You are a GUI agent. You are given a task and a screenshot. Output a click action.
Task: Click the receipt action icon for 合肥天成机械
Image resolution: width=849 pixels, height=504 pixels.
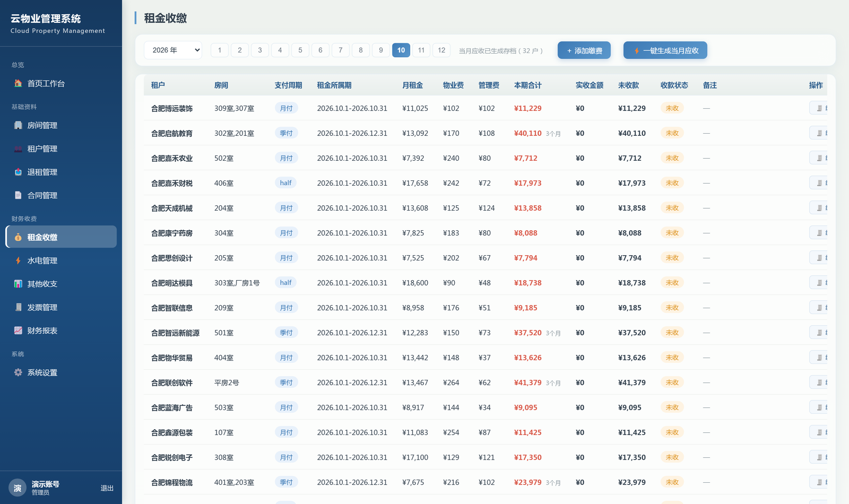[x=819, y=208]
